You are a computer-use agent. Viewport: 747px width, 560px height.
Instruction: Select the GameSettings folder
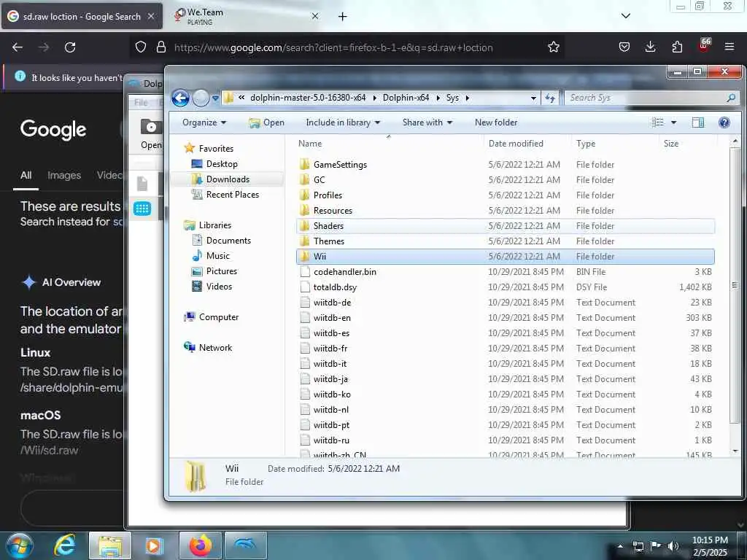click(340, 164)
